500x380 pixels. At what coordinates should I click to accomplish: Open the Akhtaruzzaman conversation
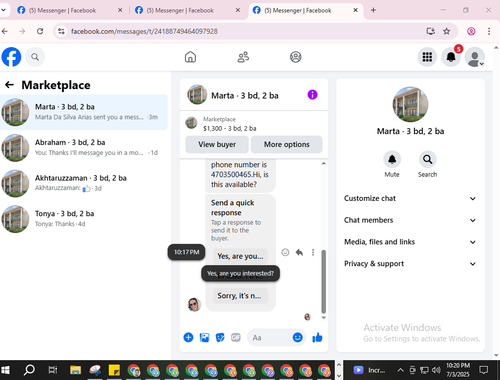[84, 183]
